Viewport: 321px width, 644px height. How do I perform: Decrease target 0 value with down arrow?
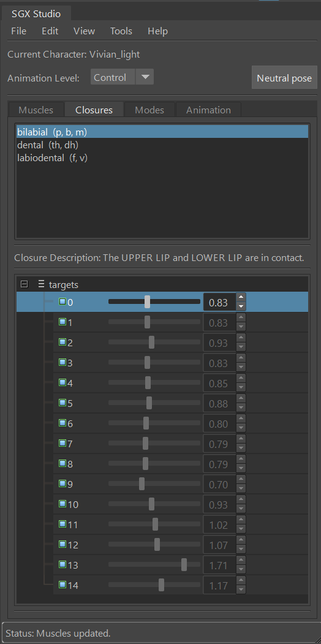pyautogui.click(x=241, y=306)
